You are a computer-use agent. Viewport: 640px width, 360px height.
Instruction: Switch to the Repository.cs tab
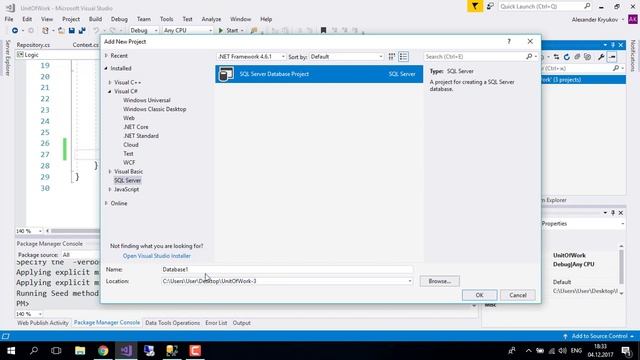33,45
